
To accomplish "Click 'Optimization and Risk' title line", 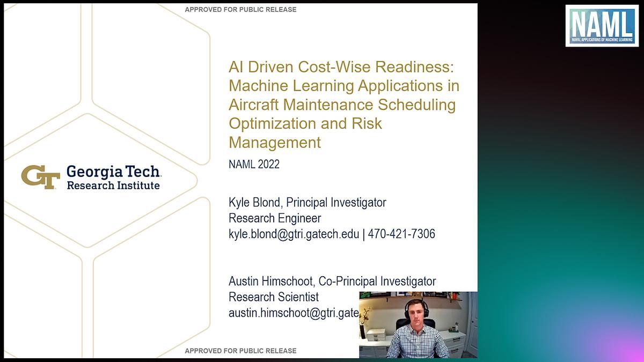I will 305,123.
